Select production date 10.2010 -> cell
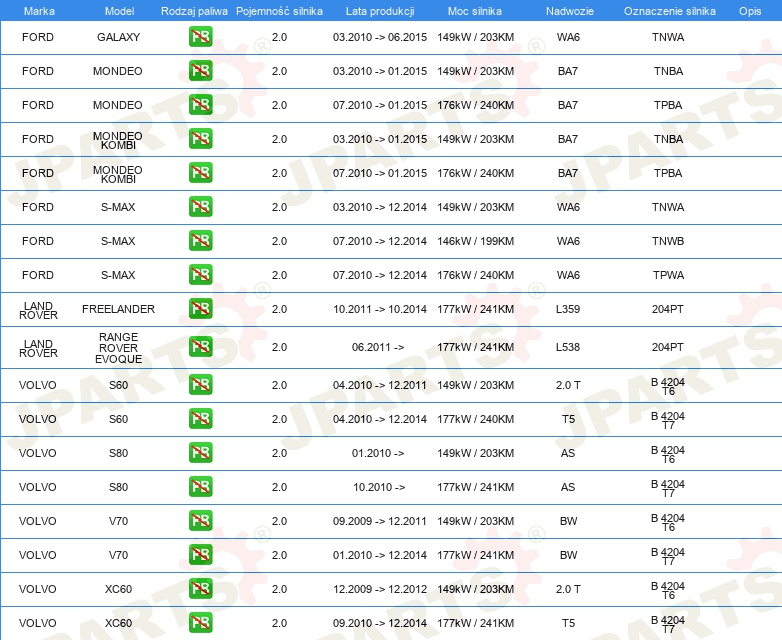This screenshot has width=782, height=640. point(379,487)
